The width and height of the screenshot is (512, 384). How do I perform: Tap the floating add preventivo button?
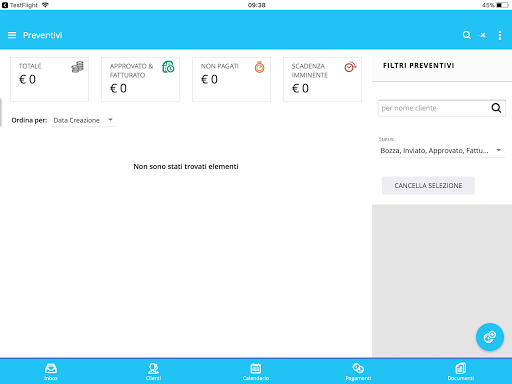point(490,337)
